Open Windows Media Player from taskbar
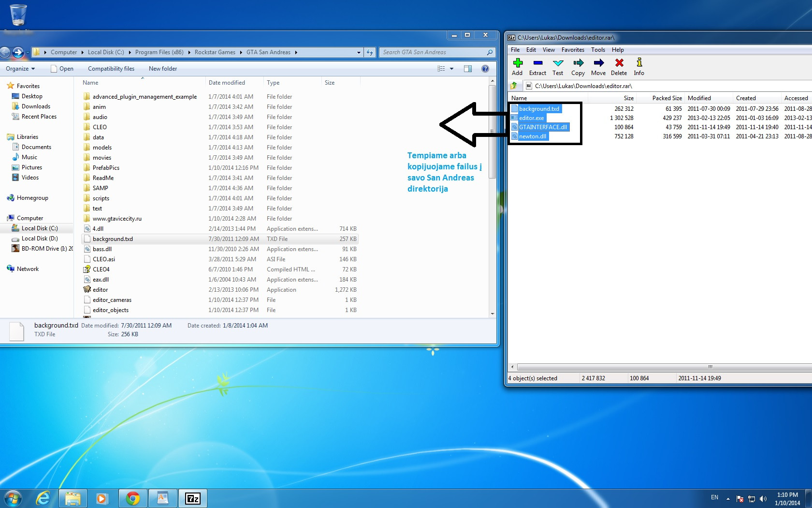This screenshot has height=508, width=812. pyautogui.click(x=102, y=498)
